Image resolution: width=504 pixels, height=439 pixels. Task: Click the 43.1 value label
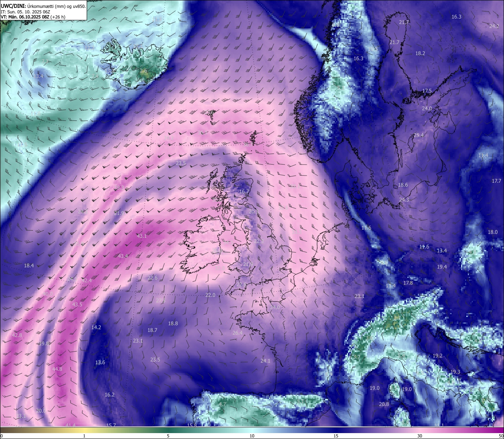(141, 236)
